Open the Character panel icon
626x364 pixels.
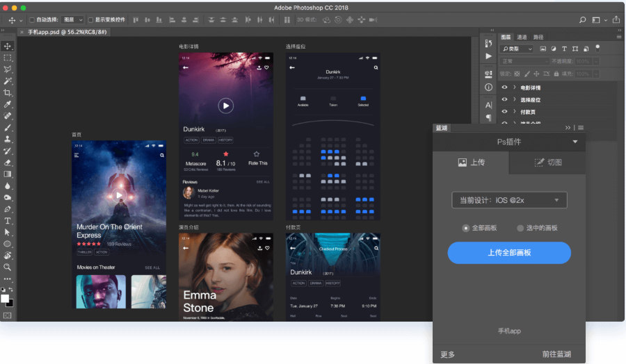488,106
